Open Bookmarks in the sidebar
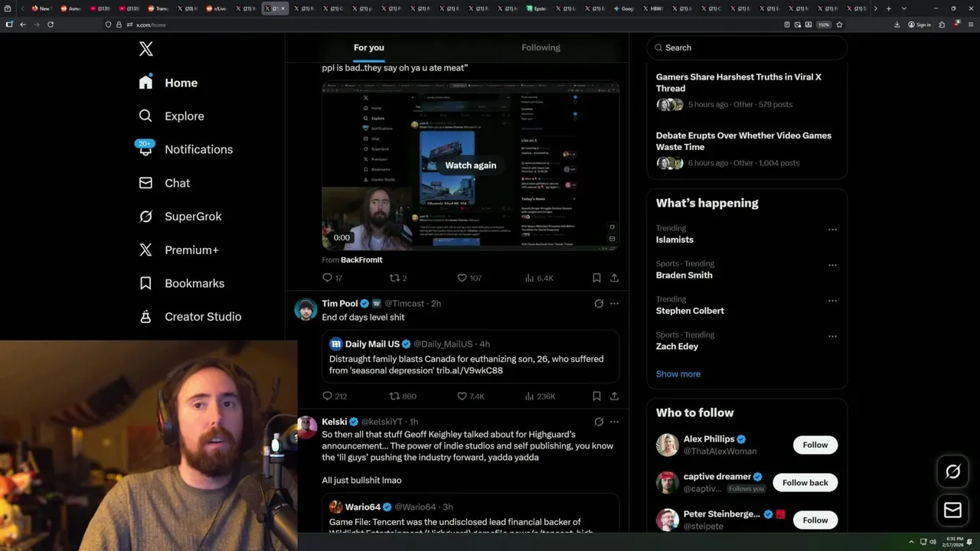 pos(181,283)
